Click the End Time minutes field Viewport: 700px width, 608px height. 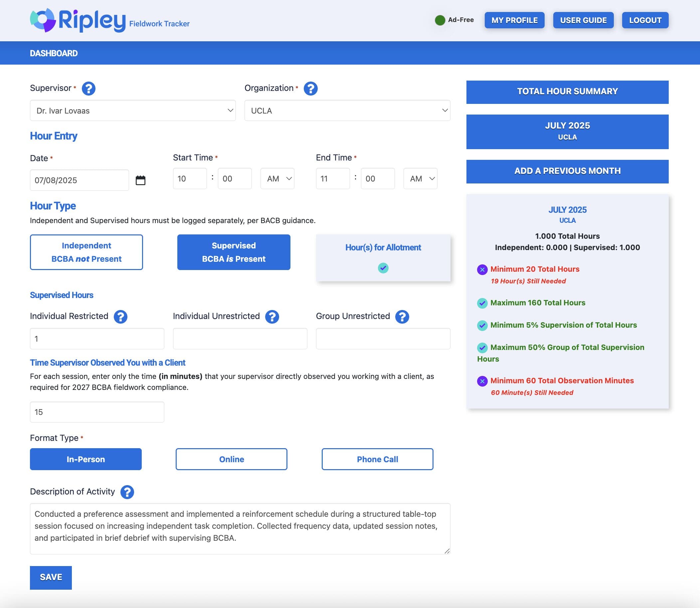tap(378, 178)
